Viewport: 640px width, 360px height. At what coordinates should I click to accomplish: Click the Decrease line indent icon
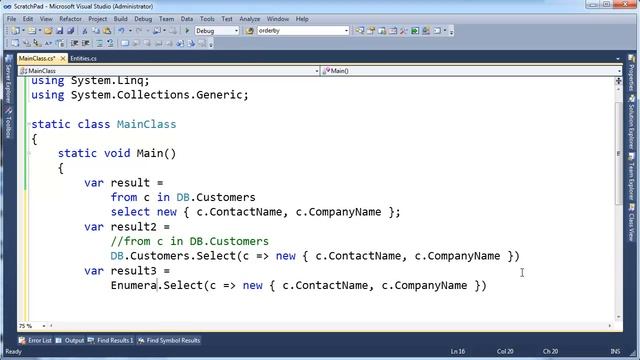click(x=74, y=43)
